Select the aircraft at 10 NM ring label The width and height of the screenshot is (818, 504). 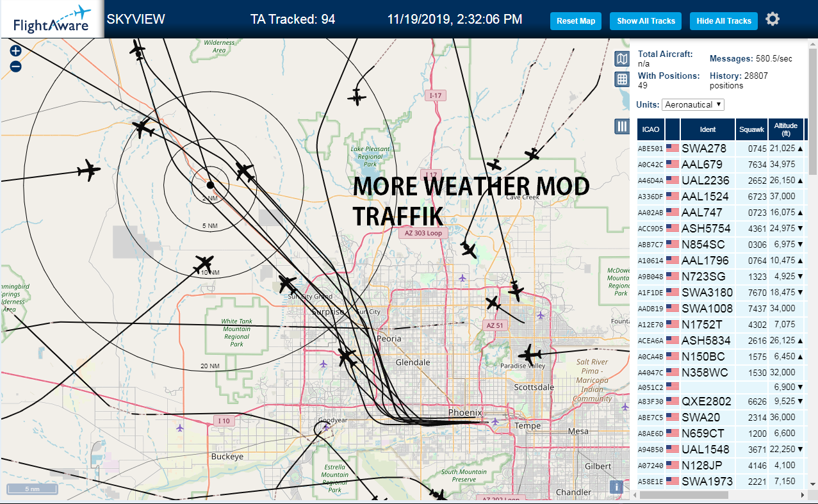click(x=204, y=263)
